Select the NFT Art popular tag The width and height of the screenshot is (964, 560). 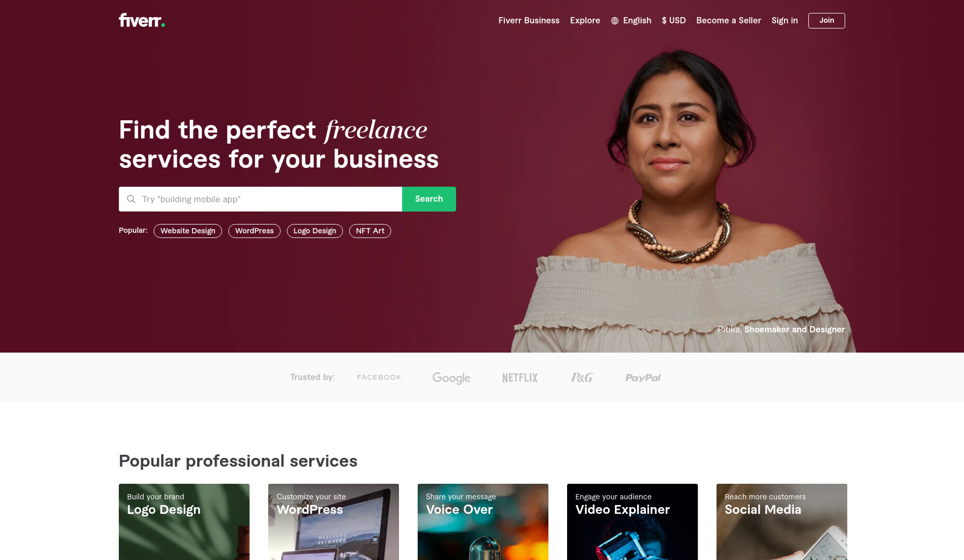(x=370, y=231)
